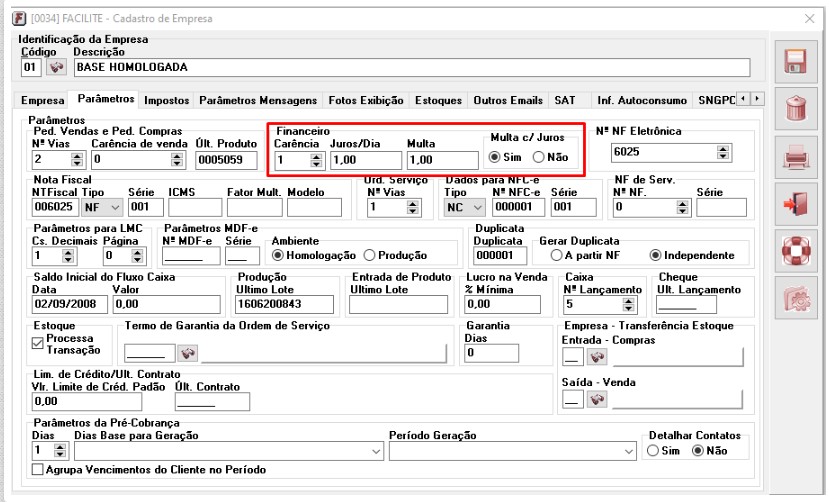
Task: Click Carência de venda stepper arrows
Action: pos(177,160)
